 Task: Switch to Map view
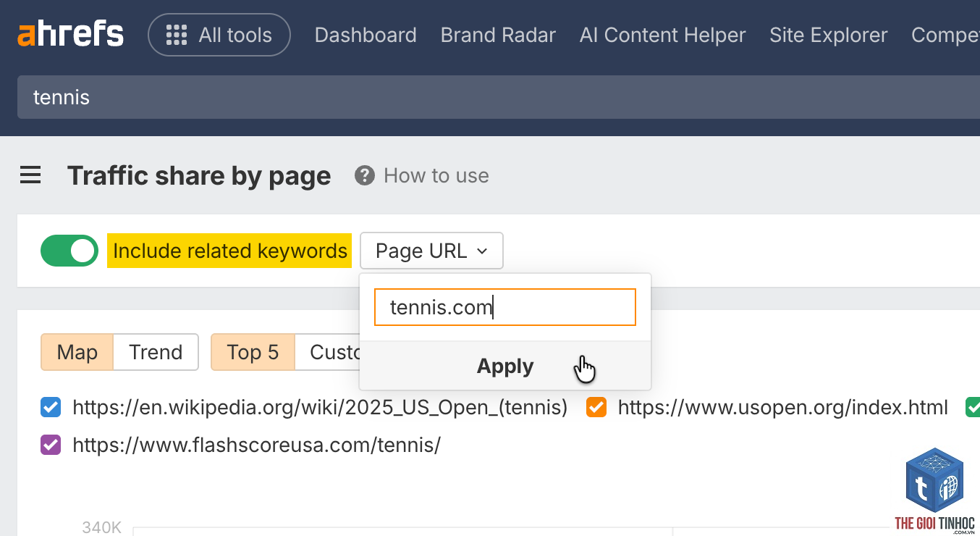pos(77,352)
